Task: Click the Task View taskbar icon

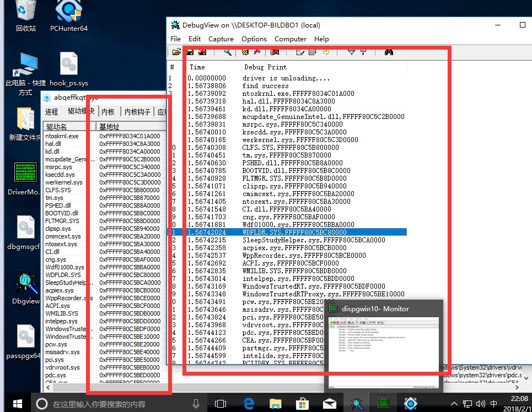Action: pos(221,404)
